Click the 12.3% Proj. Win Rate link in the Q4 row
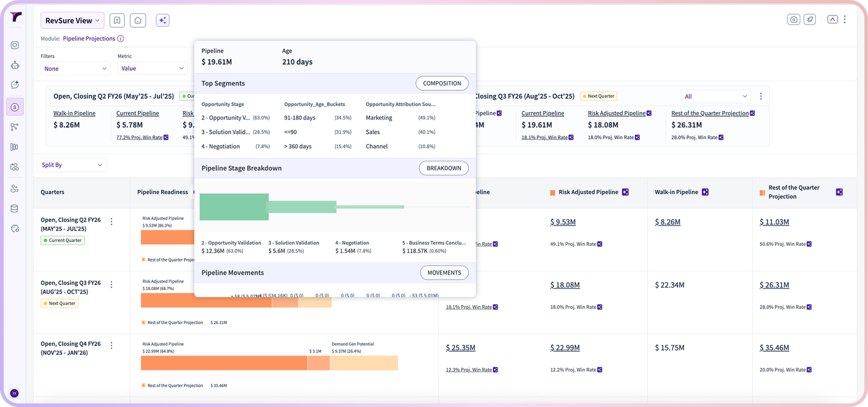868x407 pixels. (469, 370)
